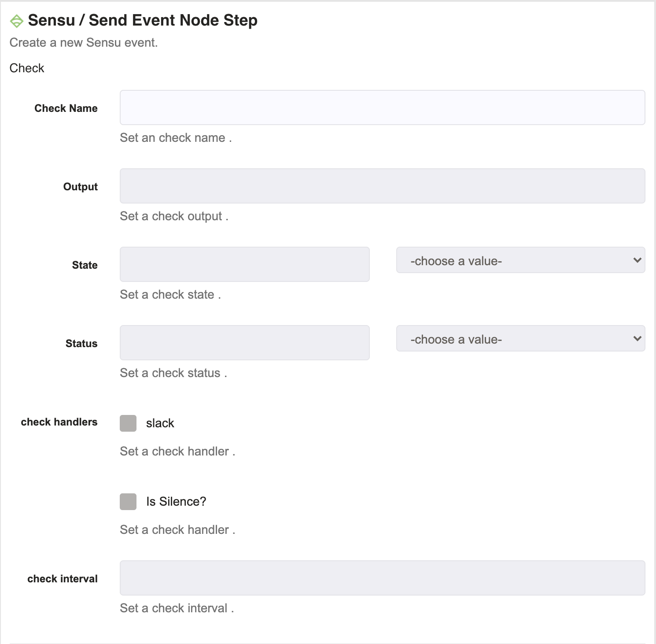Open the State choose-a-value dropdown
656x644 pixels.
pos(520,260)
